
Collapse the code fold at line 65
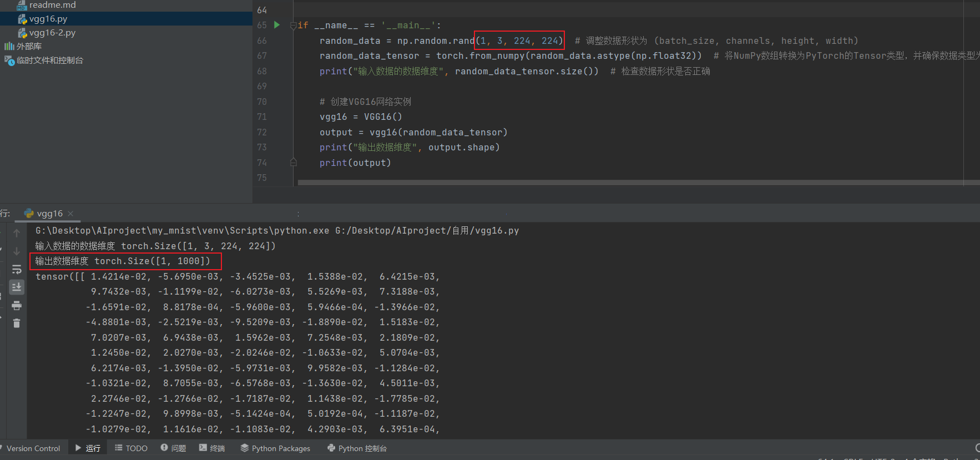pos(293,26)
